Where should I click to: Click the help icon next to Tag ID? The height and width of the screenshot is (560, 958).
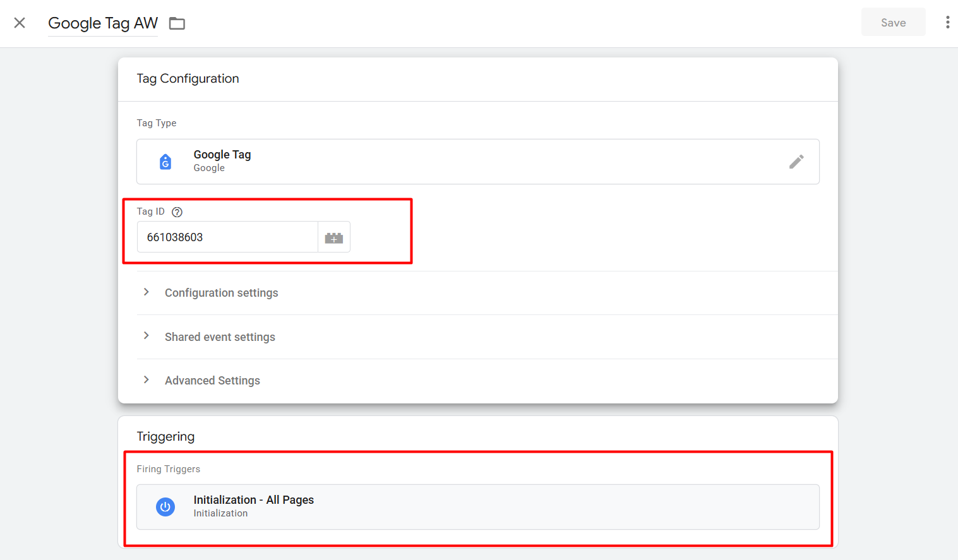click(177, 212)
